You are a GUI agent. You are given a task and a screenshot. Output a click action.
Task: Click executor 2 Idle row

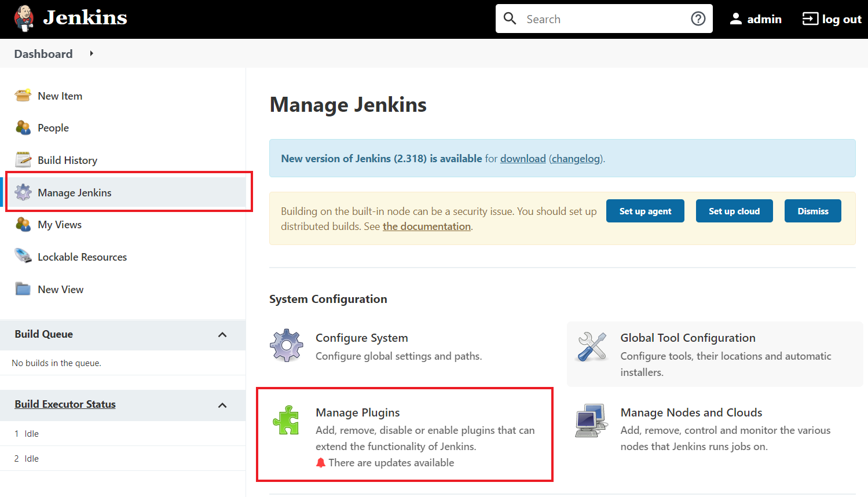click(x=123, y=458)
